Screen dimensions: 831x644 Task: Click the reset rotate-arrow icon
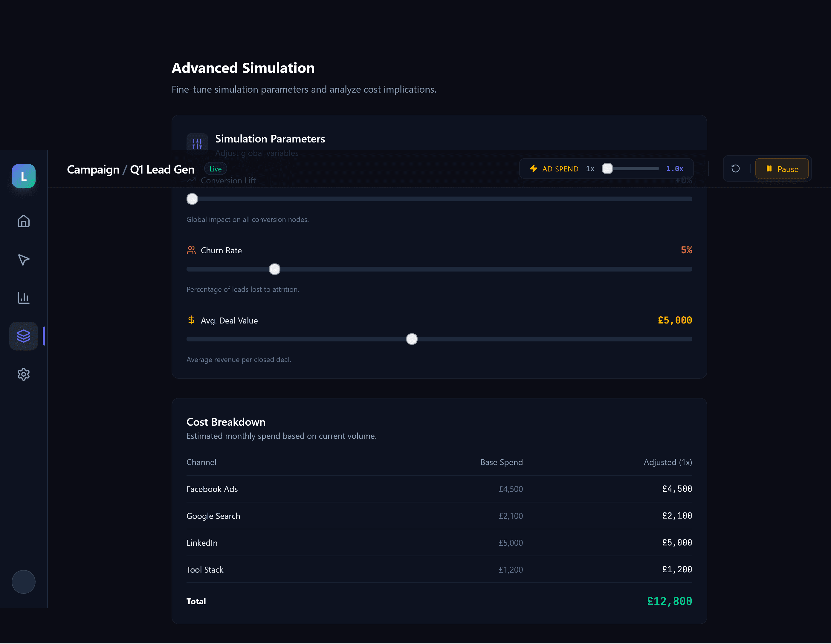click(736, 168)
